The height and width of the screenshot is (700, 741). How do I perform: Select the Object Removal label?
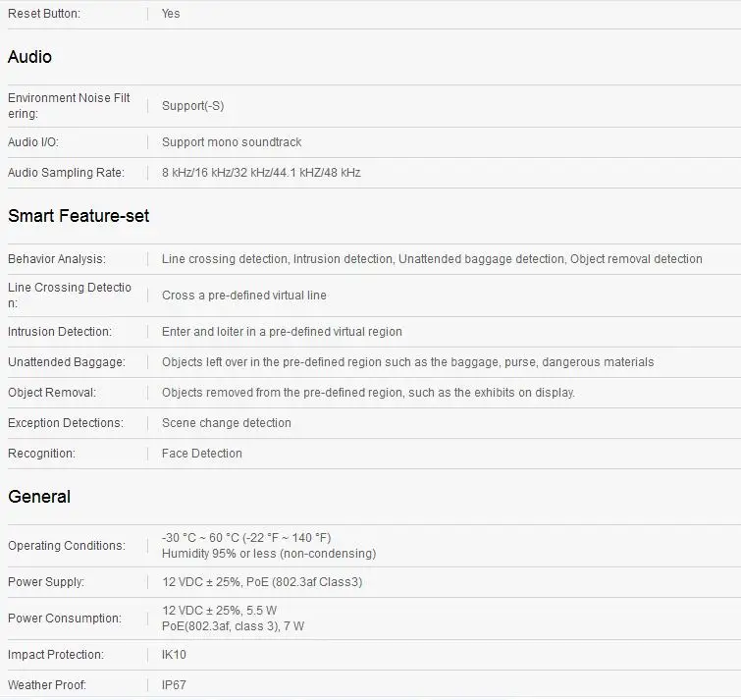click(x=52, y=393)
